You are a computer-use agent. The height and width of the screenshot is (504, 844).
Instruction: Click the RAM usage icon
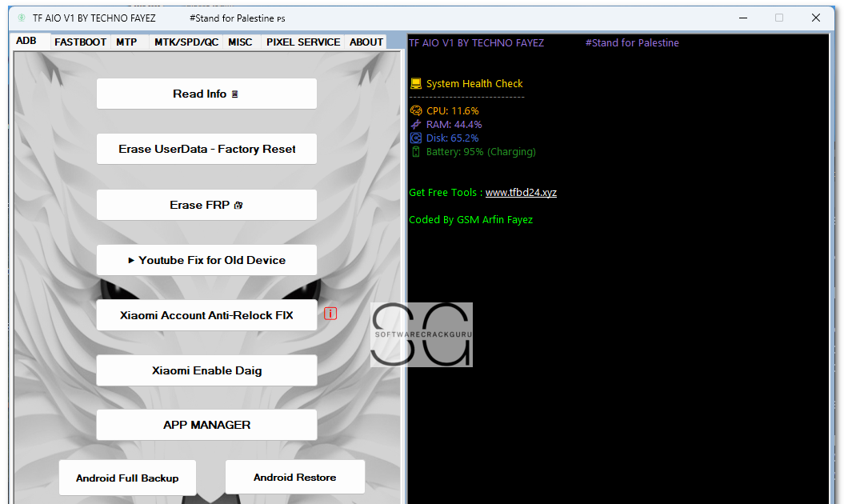click(x=415, y=124)
